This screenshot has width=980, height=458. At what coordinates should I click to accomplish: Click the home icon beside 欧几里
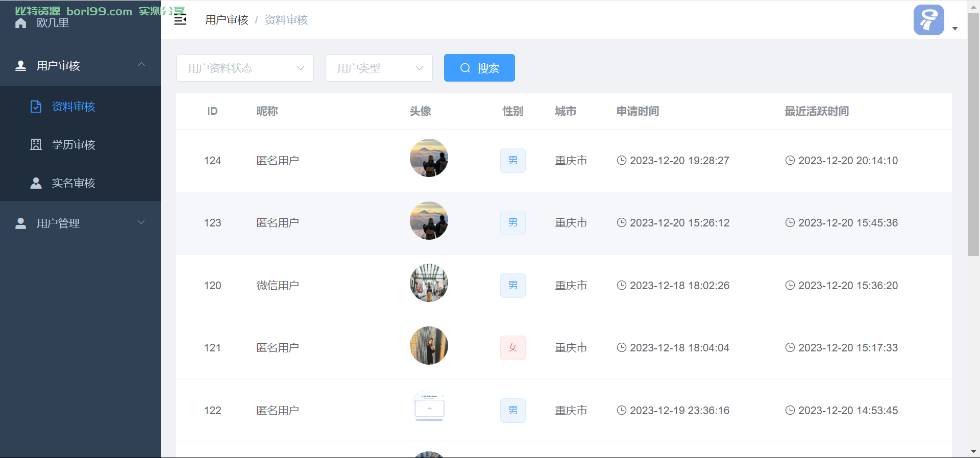coord(20,23)
